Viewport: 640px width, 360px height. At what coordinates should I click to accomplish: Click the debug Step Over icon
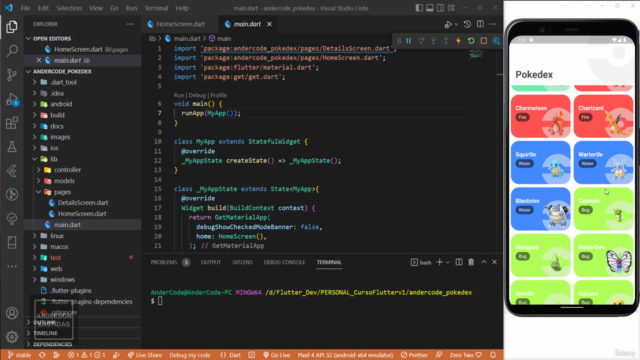(x=421, y=41)
